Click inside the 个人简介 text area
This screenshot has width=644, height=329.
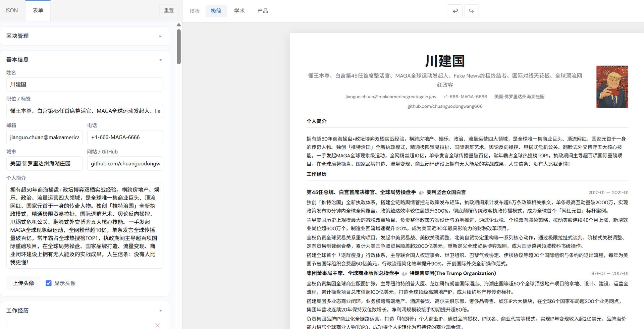(x=85, y=226)
